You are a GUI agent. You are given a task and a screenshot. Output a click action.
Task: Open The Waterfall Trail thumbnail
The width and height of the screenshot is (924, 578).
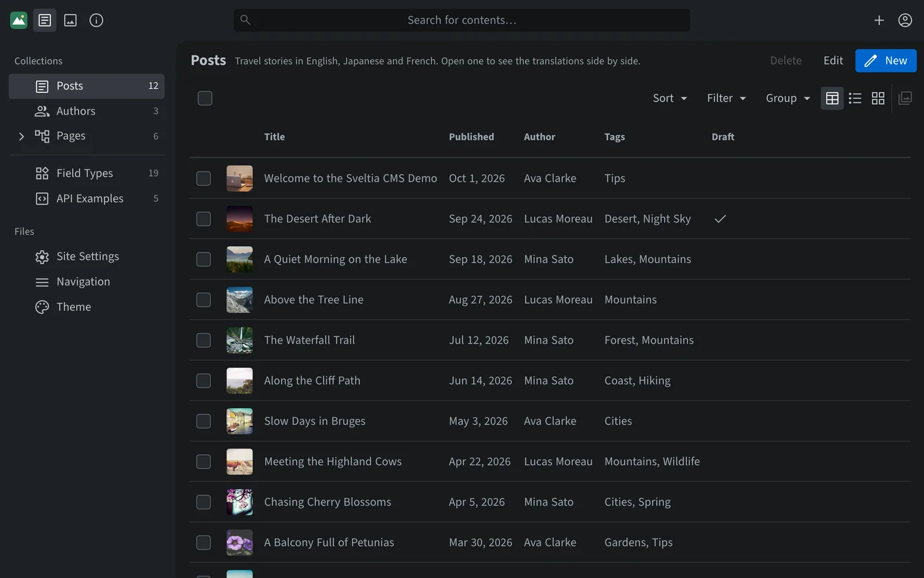click(x=240, y=340)
